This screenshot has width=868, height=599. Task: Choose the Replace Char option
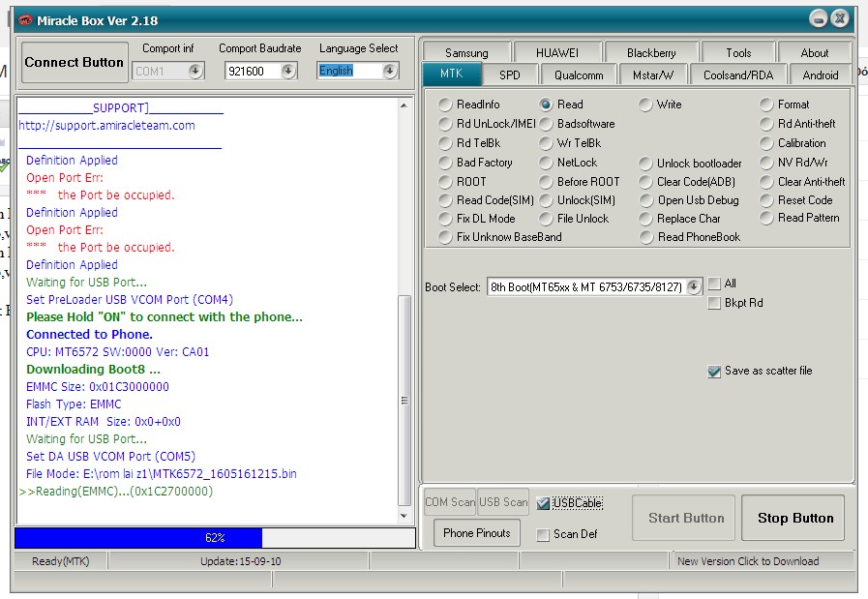click(644, 220)
